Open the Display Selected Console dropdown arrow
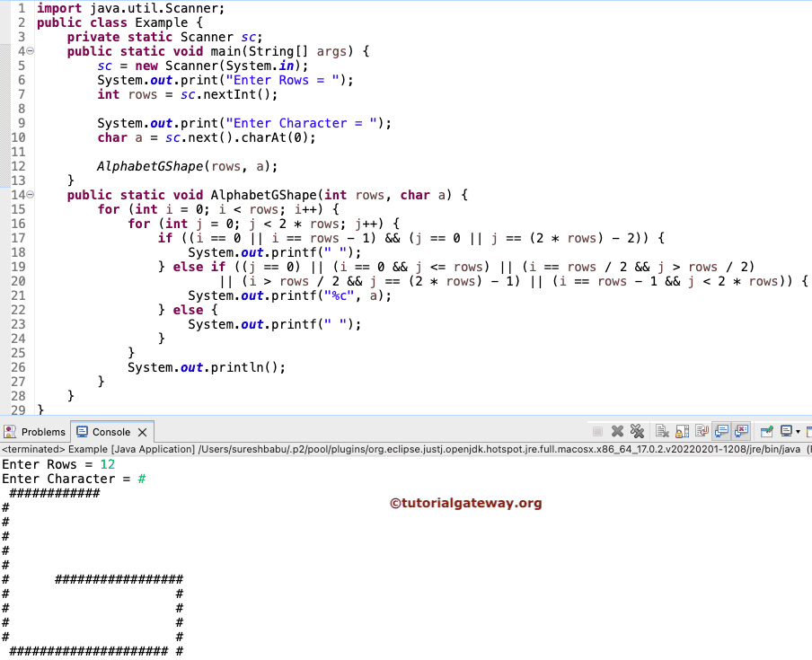 798,432
